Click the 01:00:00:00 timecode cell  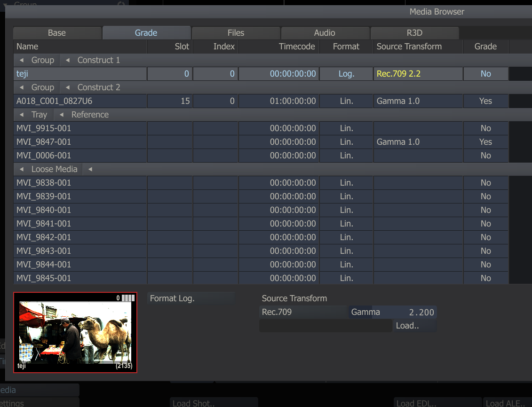point(278,101)
